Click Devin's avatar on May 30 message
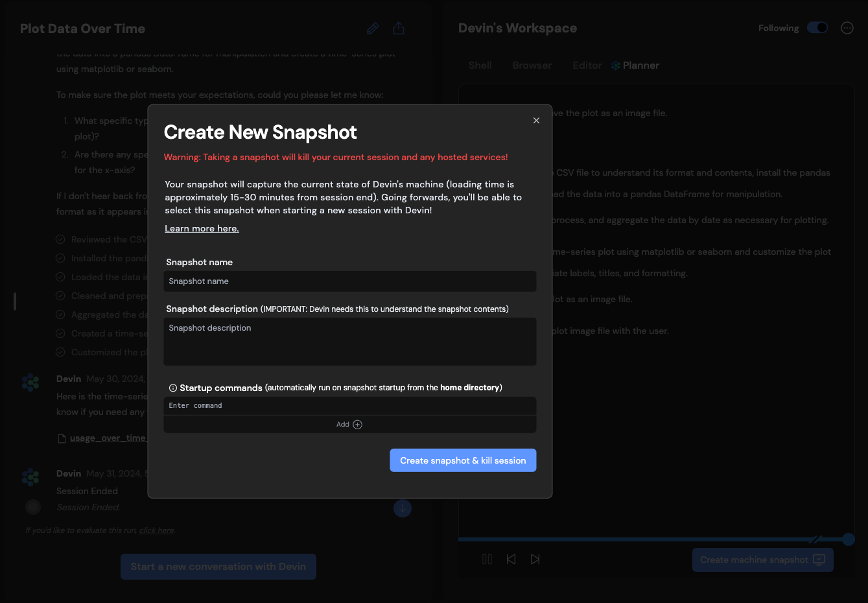The width and height of the screenshot is (868, 603). pyautogui.click(x=30, y=383)
